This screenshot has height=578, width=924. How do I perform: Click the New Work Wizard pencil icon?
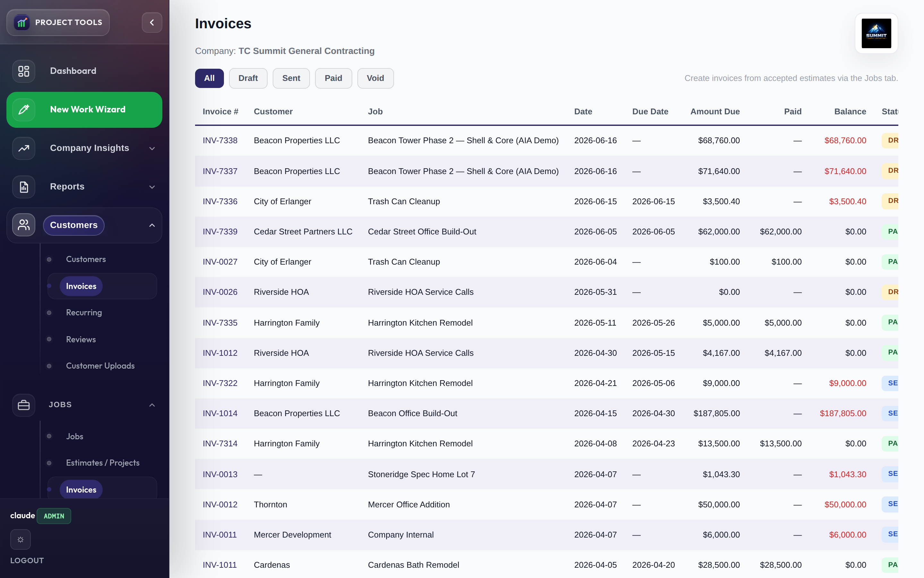[24, 110]
